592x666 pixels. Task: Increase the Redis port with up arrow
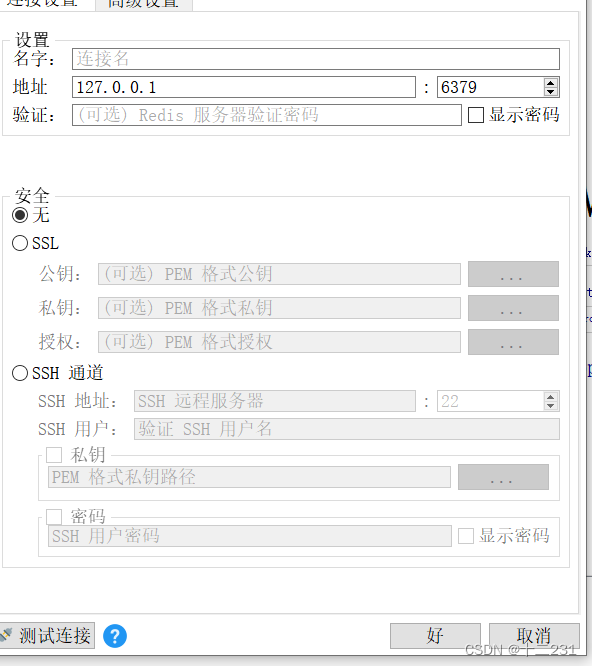click(551, 83)
